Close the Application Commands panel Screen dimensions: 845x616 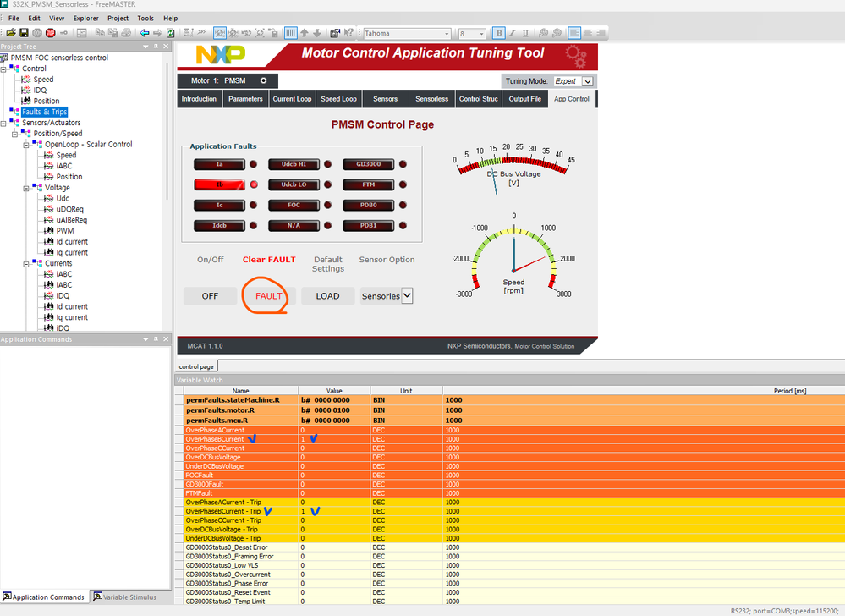(x=166, y=339)
